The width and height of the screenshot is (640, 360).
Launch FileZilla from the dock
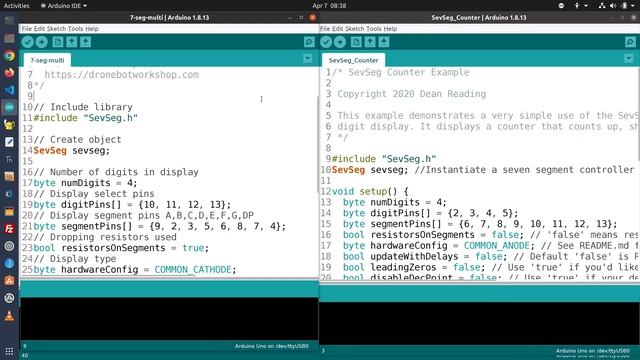pyautogui.click(x=9, y=229)
